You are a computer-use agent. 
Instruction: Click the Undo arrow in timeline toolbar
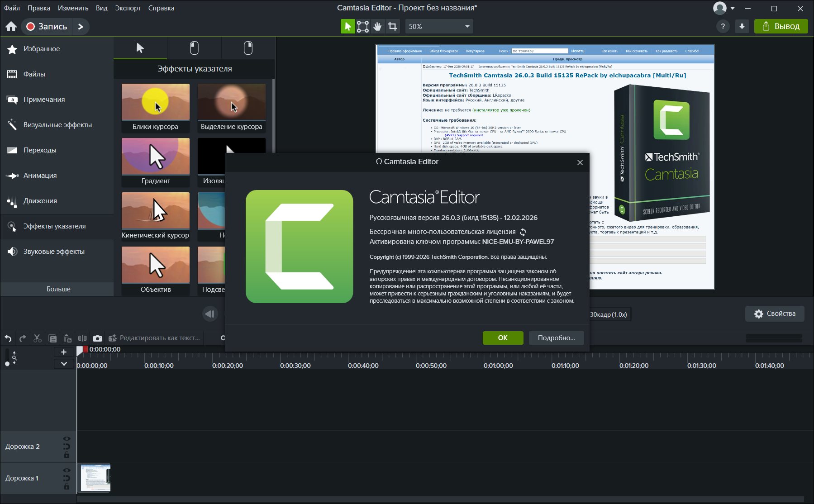pyautogui.click(x=8, y=338)
